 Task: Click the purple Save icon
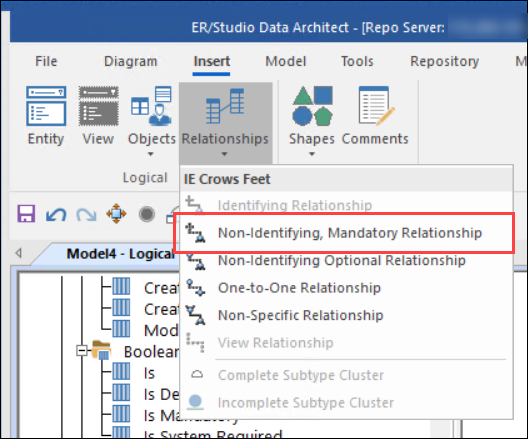26,214
